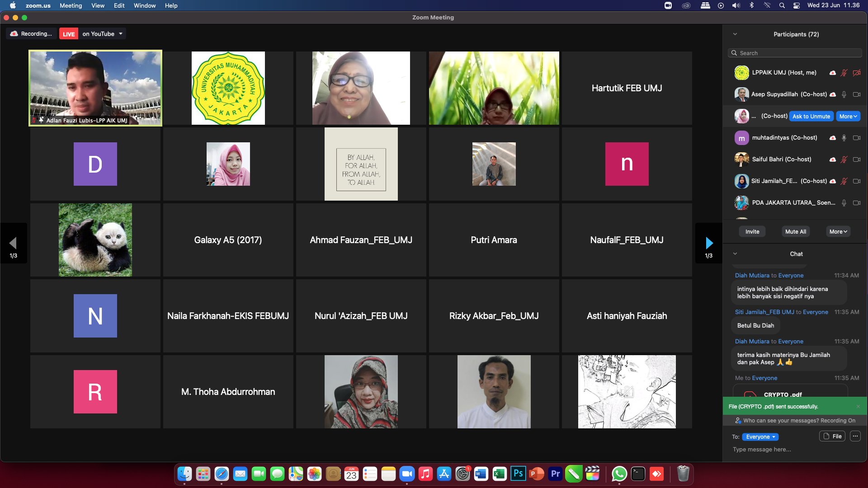Screen dimensions: 868x488
Task: Open the Meeting menu
Action: pyautogui.click(x=71, y=5)
